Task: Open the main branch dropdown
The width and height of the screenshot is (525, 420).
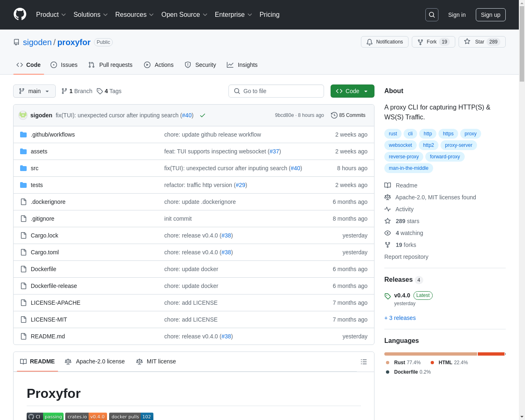Action: click(x=34, y=91)
